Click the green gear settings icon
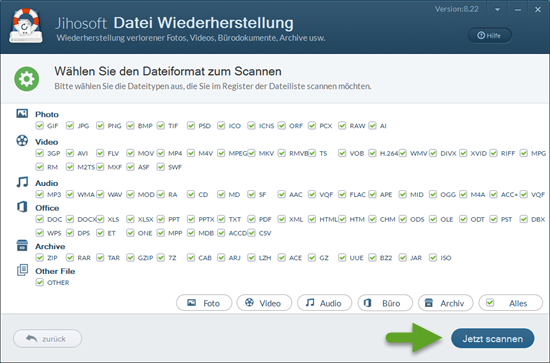 point(27,79)
